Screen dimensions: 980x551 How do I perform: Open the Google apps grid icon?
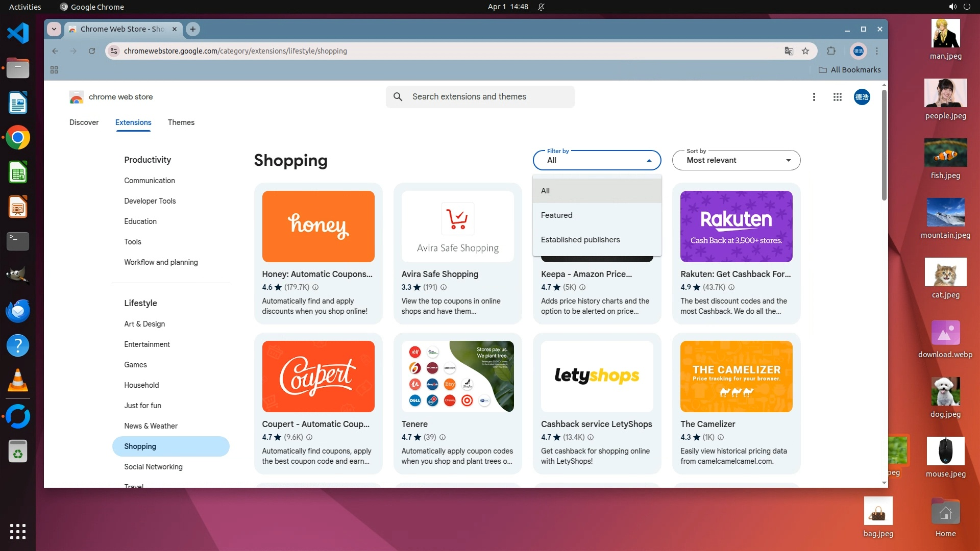coord(837,97)
